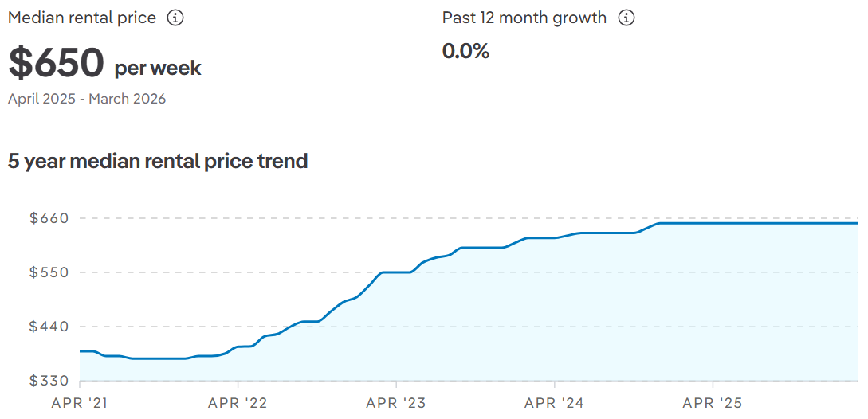
Task: Click the $330 y-axis label
Action: click(x=49, y=381)
